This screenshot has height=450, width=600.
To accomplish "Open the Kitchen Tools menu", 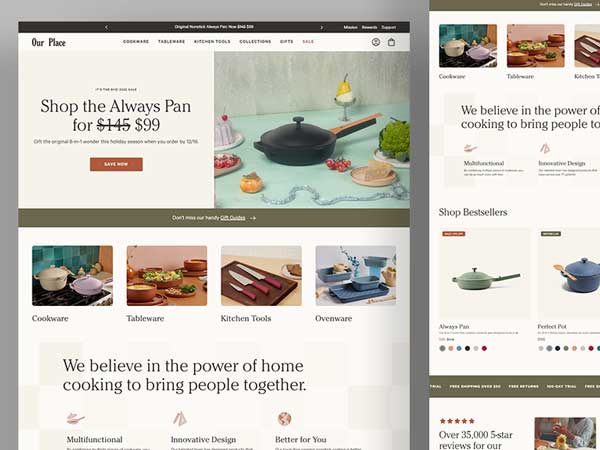I will click(x=212, y=42).
